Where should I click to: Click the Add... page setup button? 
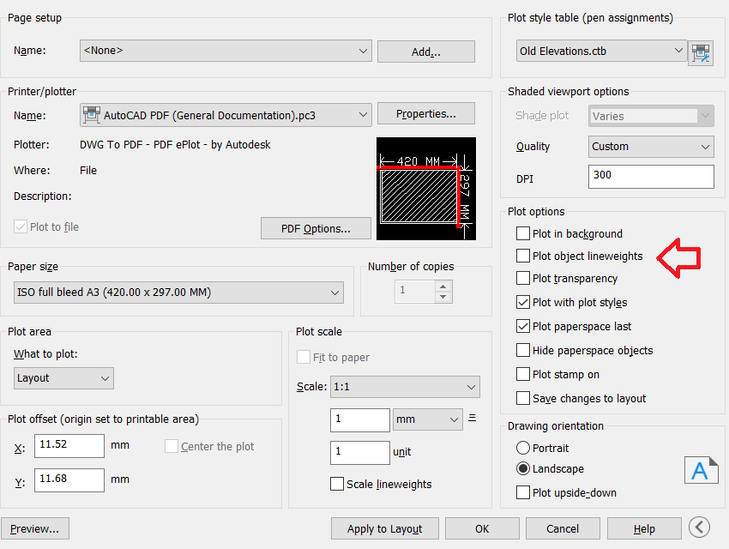click(x=426, y=52)
